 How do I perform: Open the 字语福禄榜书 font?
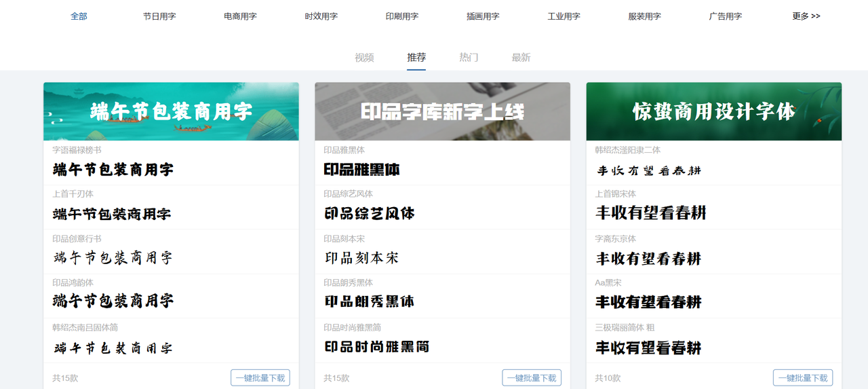pos(113,169)
